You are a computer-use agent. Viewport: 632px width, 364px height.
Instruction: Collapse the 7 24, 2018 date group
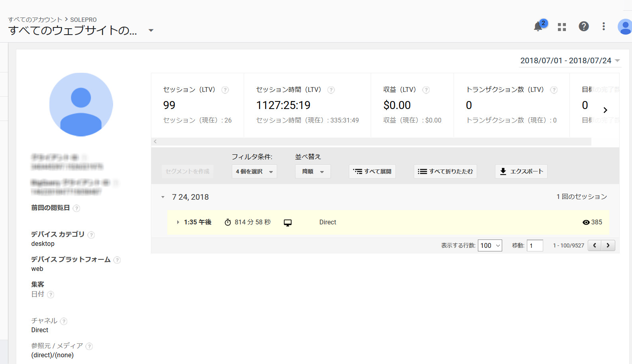163,197
